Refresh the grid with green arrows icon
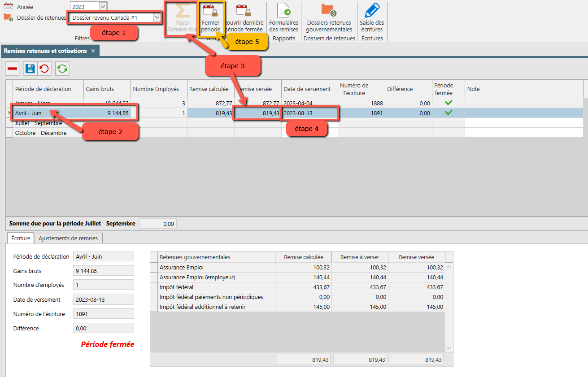Image resolution: width=588 pixels, height=377 pixels. (x=62, y=69)
